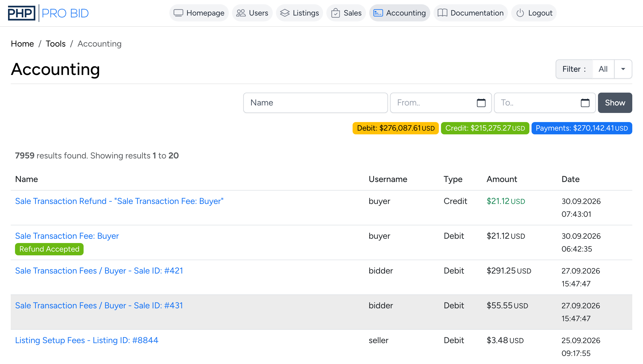
Task: Click the green $21.12 USD credit amount
Action: pyautogui.click(x=506, y=201)
